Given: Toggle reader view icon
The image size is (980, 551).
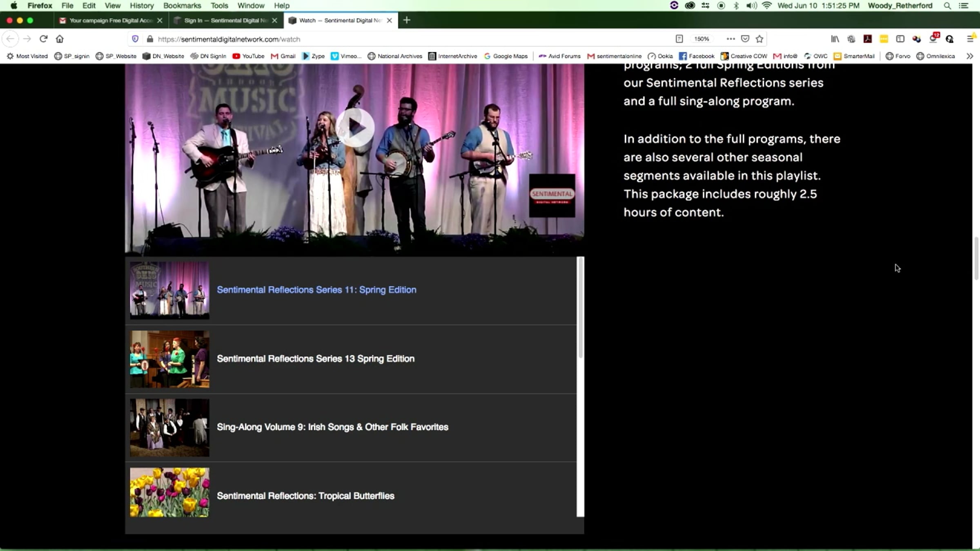Looking at the screenshot, I should tap(679, 39).
